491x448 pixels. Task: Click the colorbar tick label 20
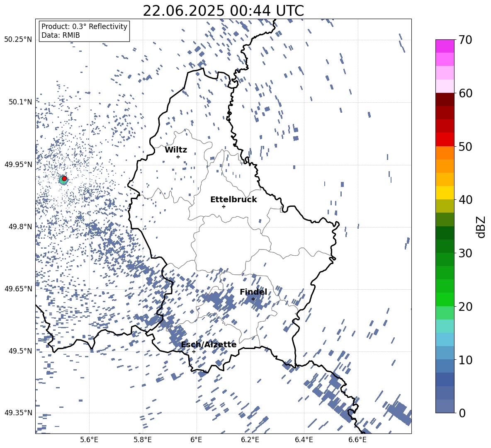point(465,307)
